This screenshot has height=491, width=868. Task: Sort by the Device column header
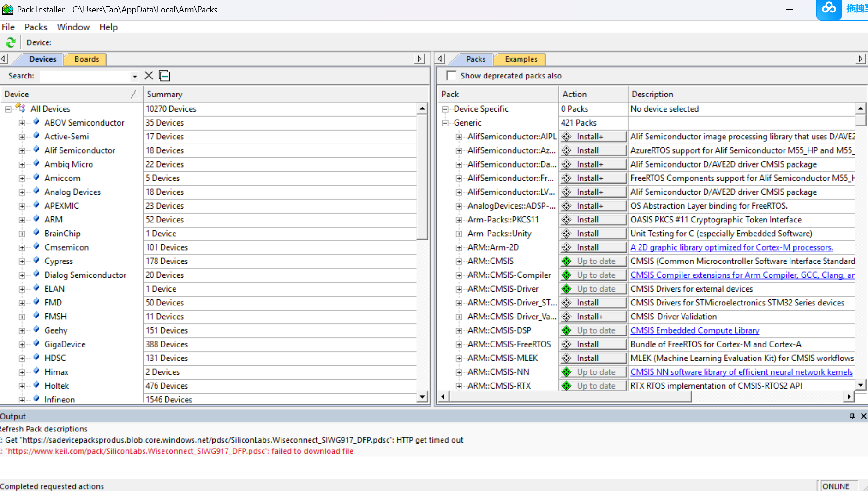[x=72, y=94]
